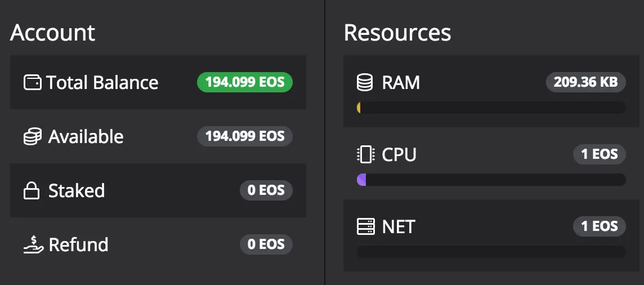Click the CPU chip icon
Image resolution: width=644 pixels, height=285 pixels.
(365, 154)
